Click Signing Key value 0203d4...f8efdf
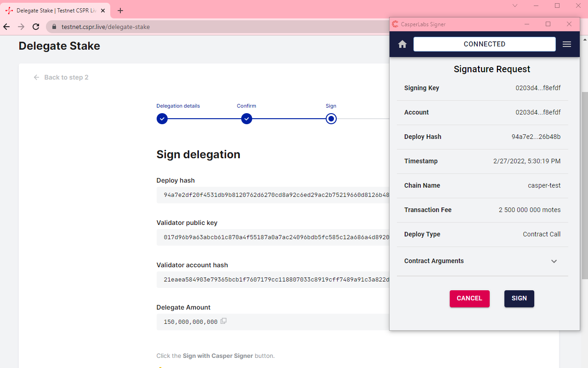The image size is (588, 368). [x=538, y=88]
